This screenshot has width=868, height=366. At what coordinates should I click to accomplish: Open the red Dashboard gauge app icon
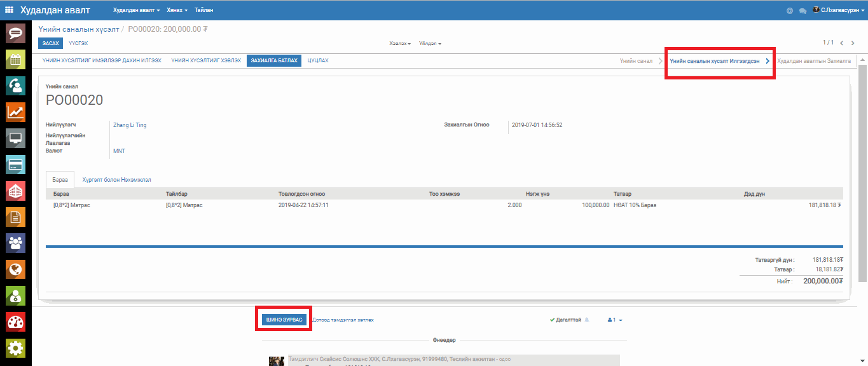click(x=15, y=322)
